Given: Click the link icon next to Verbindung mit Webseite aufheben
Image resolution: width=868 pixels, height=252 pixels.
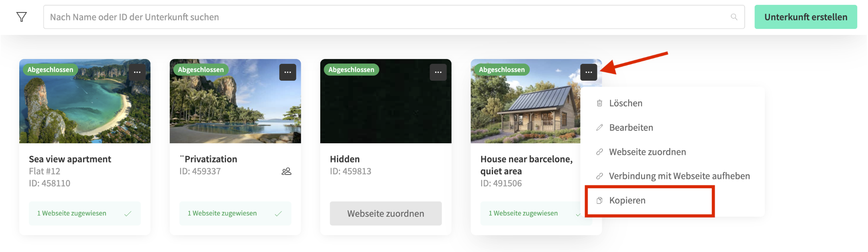Looking at the screenshot, I should click(x=599, y=176).
